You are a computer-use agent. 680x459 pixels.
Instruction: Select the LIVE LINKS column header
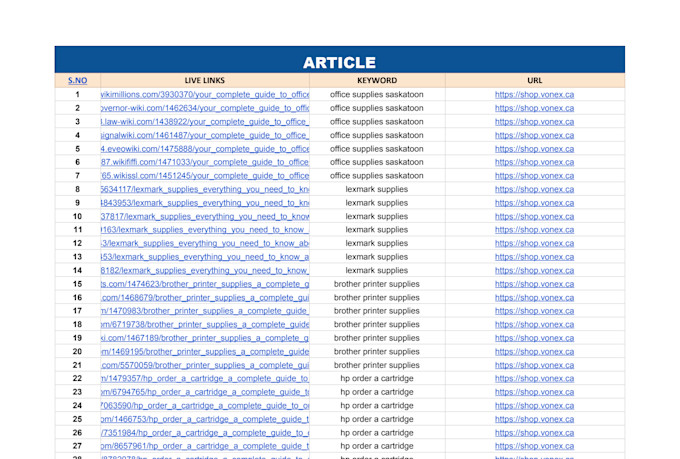(x=205, y=80)
